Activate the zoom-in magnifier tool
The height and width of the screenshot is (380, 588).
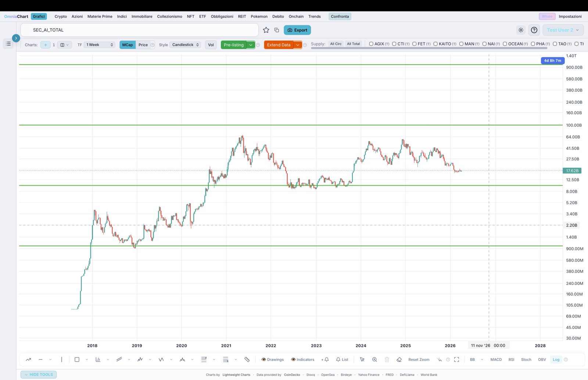pos(374,359)
